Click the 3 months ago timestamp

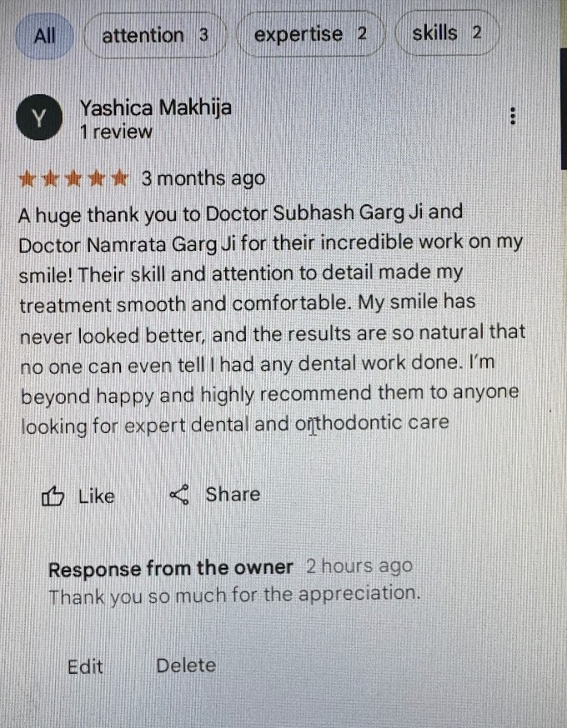[x=203, y=178]
